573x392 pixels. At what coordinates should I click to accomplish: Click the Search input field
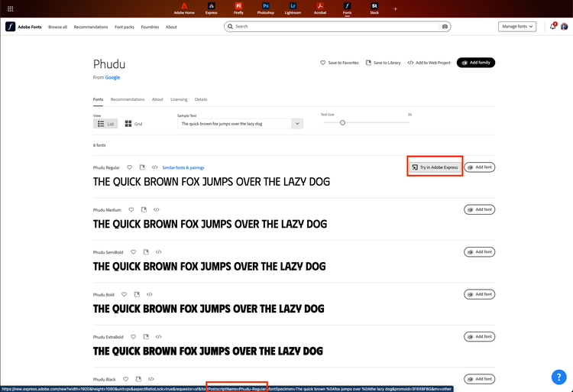tap(337, 26)
